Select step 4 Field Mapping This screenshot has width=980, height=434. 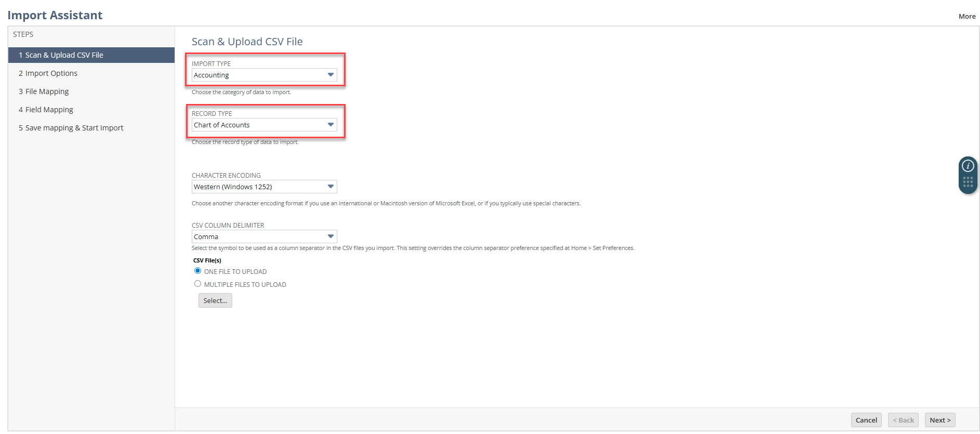click(49, 110)
